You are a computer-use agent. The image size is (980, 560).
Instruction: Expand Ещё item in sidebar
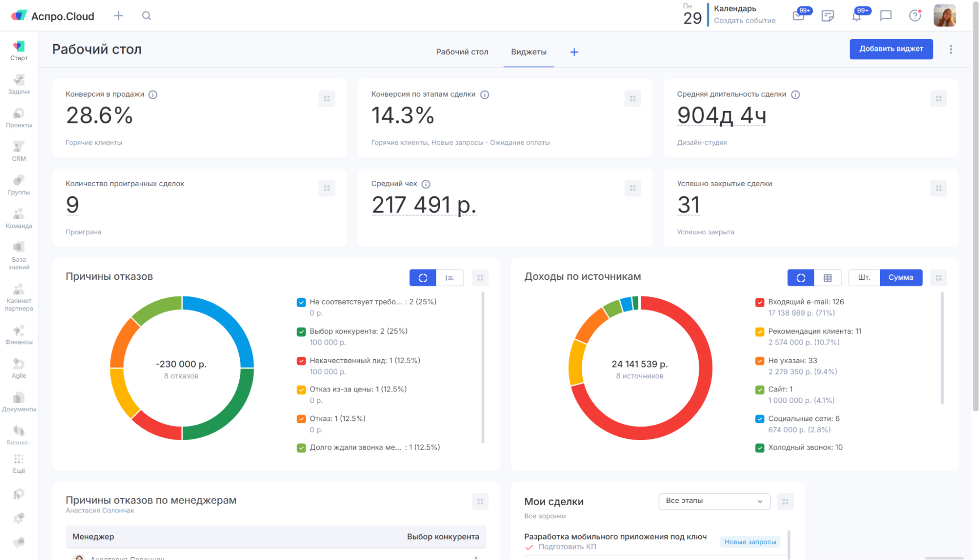click(19, 463)
